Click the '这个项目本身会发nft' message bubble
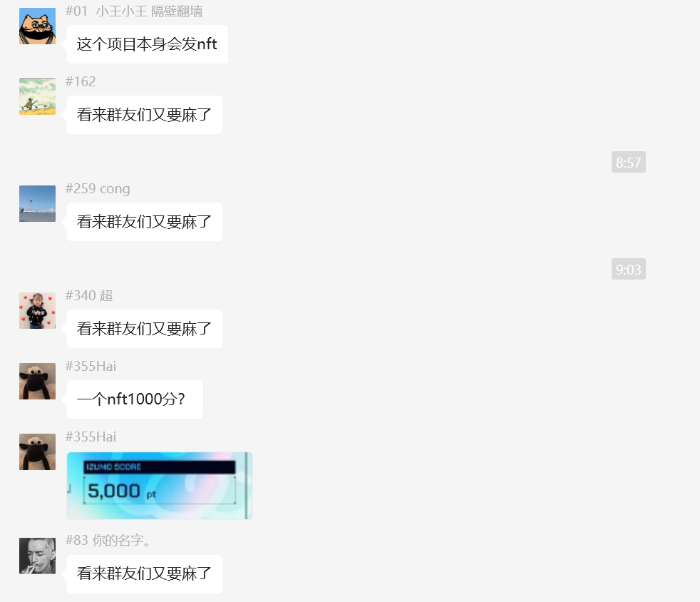The width and height of the screenshot is (700, 602). [x=148, y=44]
